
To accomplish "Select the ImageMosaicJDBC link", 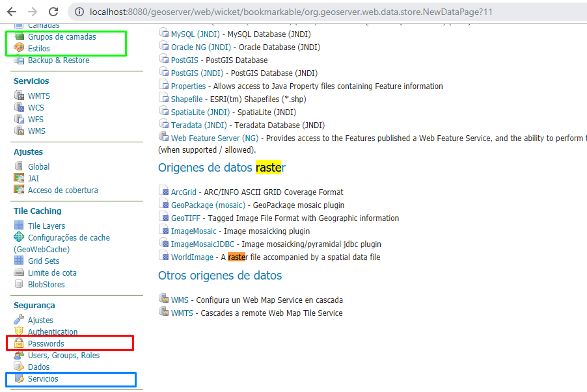I will 202,244.
